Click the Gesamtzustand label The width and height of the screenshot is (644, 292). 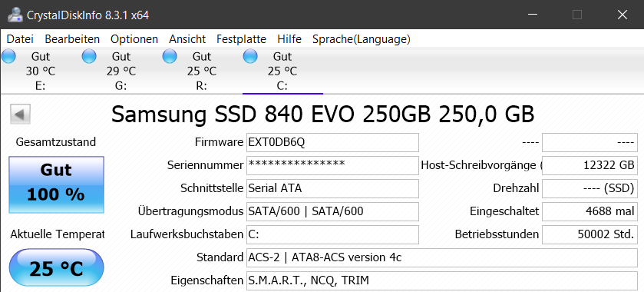click(x=56, y=142)
